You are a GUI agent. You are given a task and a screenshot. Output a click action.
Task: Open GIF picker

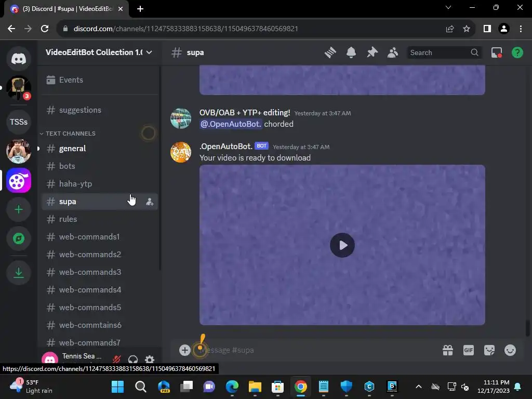(x=469, y=350)
